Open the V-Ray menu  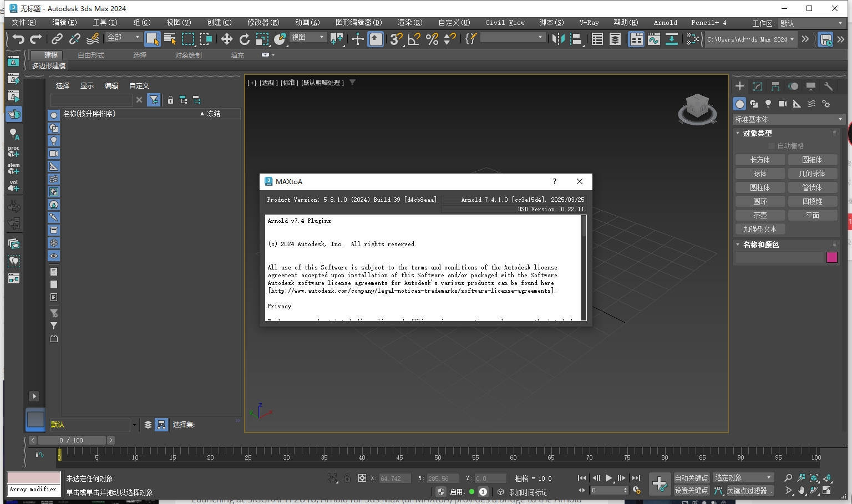coord(589,23)
